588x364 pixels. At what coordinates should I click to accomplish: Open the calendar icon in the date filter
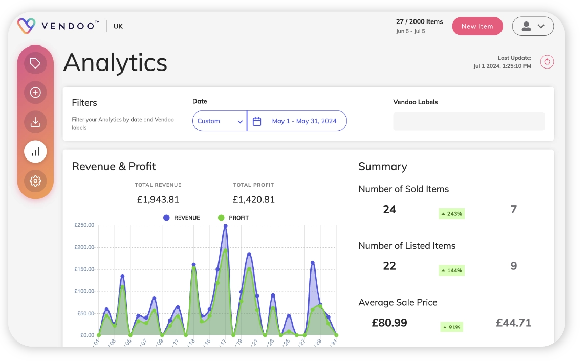click(x=257, y=121)
